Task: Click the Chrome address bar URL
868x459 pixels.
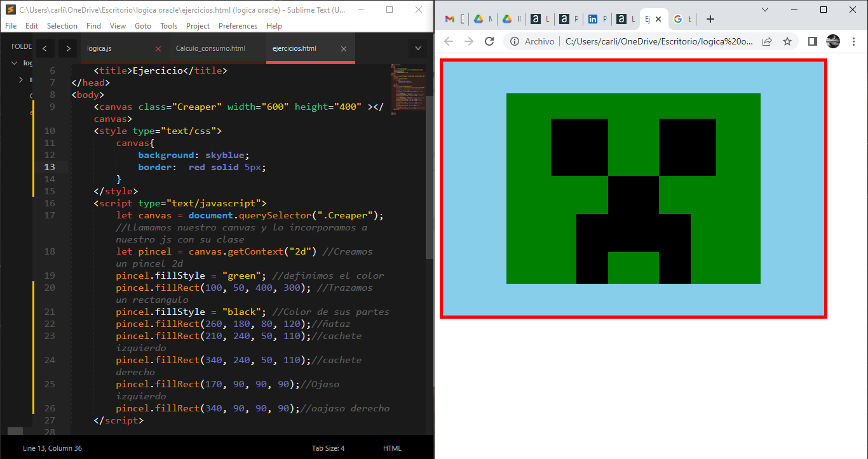Action: pyautogui.click(x=658, y=41)
